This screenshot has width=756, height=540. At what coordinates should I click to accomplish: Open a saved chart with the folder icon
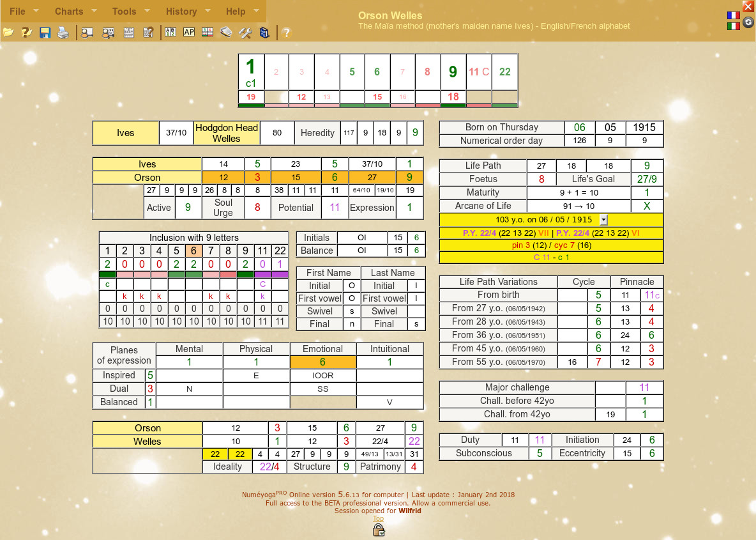pos(9,32)
